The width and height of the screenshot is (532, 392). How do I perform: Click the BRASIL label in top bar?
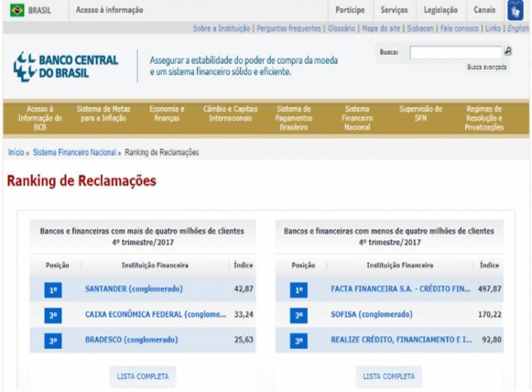[40, 11]
